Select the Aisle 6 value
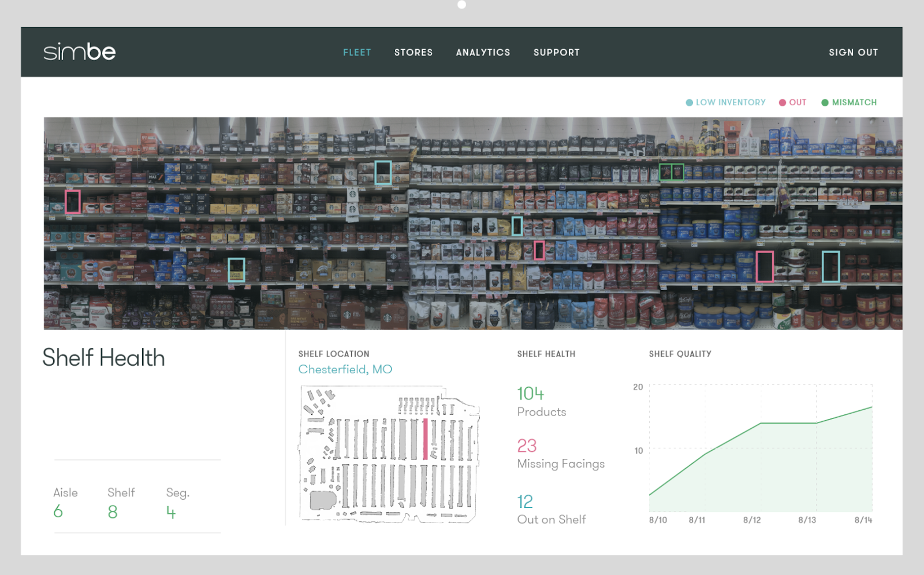Screen dimensions: 924x575 click(58, 511)
